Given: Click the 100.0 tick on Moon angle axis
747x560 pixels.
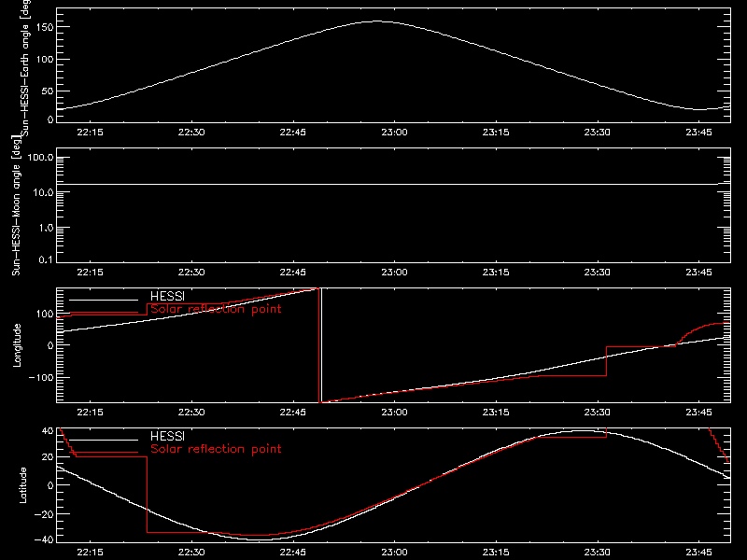Looking at the screenshot, I should coord(40,158).
